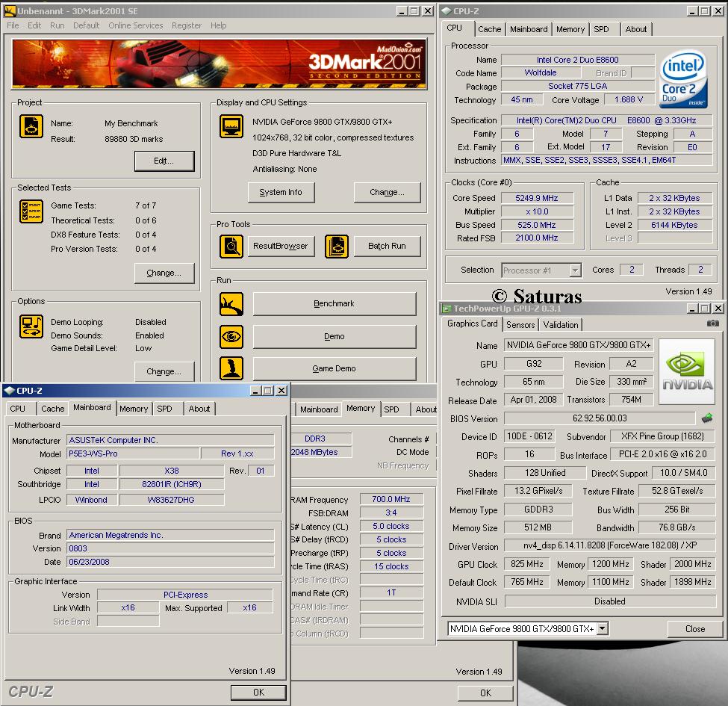Switch to the Memory tab in top CPU-Z window
The image size is (728, 706).
[570, 29]
